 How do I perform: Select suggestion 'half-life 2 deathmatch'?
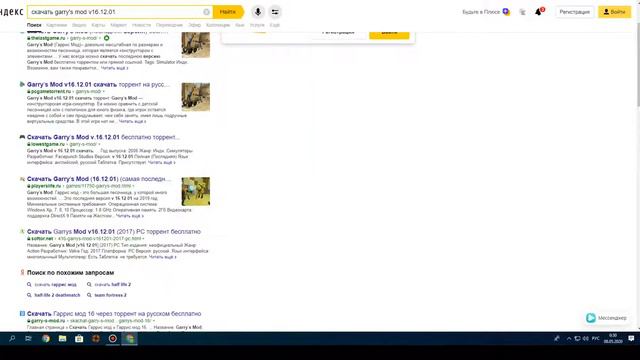(x=57, y=295)
